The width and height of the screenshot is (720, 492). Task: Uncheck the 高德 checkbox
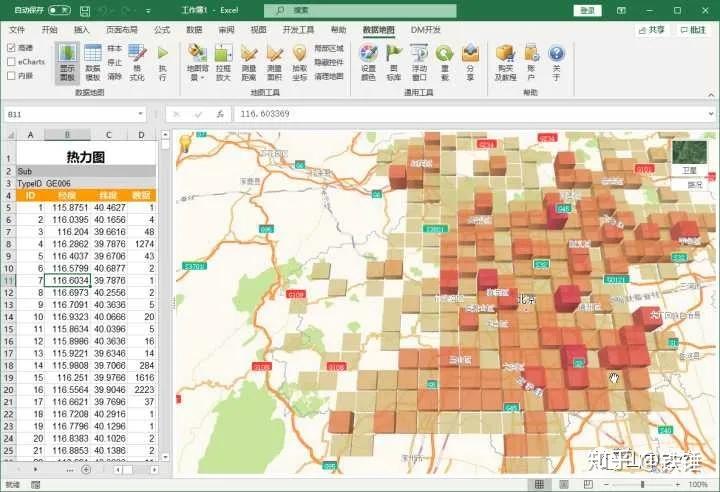pyautogui.click(x=11, y=48)
